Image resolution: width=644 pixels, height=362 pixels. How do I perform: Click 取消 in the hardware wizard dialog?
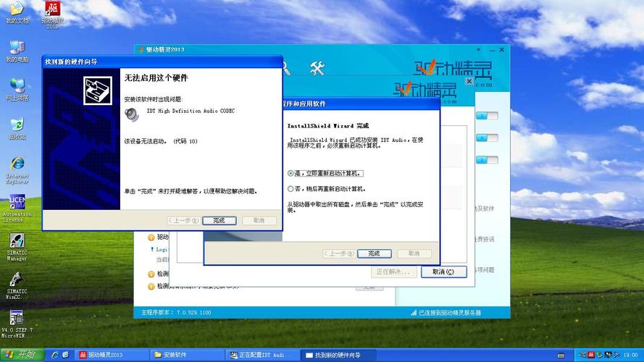(259, 220)
